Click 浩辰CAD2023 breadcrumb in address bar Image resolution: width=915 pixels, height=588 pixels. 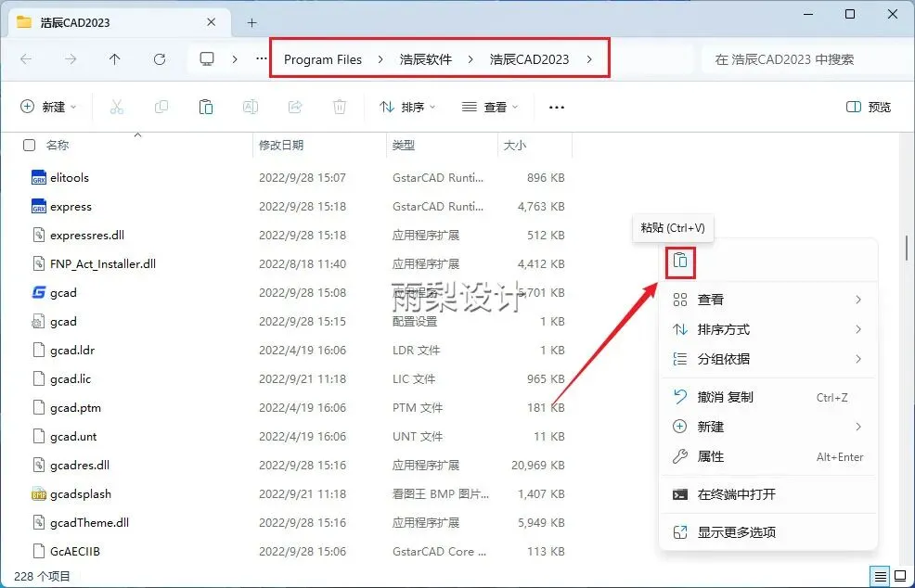(x=529, y=59)
